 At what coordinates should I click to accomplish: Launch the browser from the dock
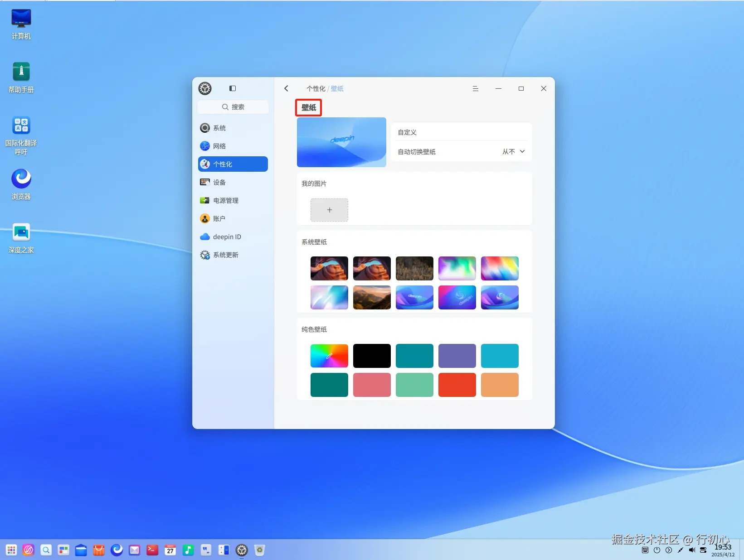click(117, 550)
